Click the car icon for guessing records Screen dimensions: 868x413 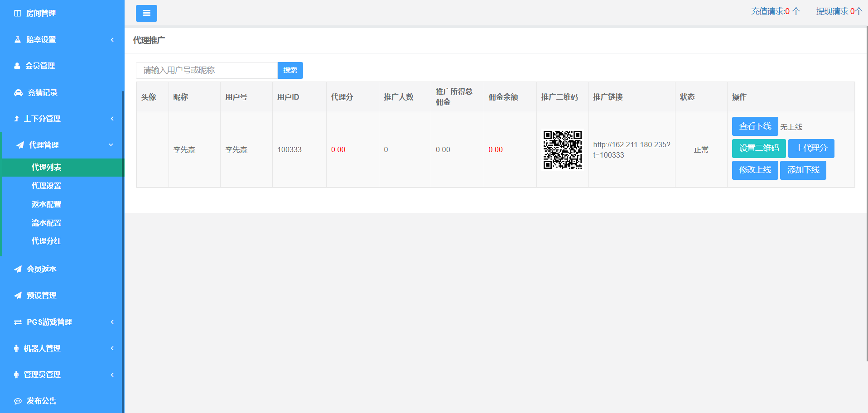(x=18, y=93)
